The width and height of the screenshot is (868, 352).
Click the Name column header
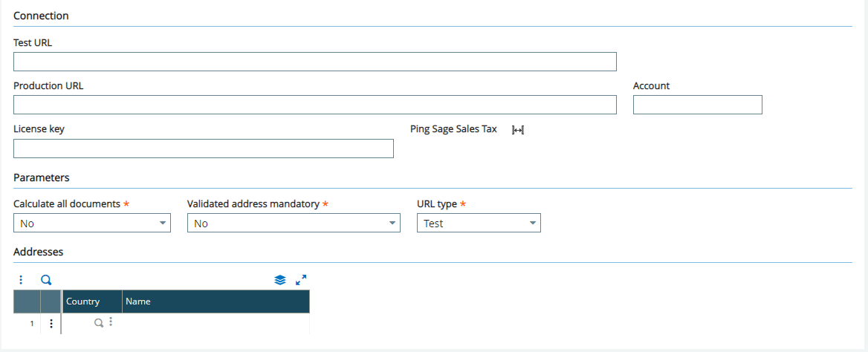click(216, 302)
